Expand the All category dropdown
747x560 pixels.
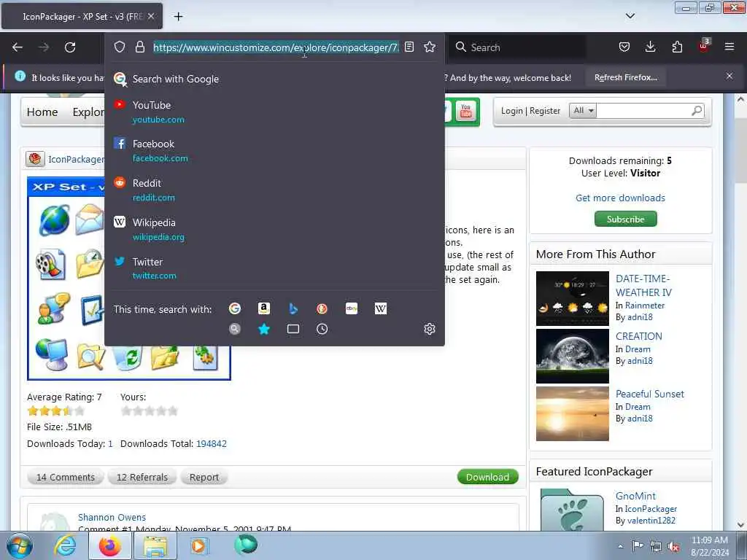(x=583, y=111)
